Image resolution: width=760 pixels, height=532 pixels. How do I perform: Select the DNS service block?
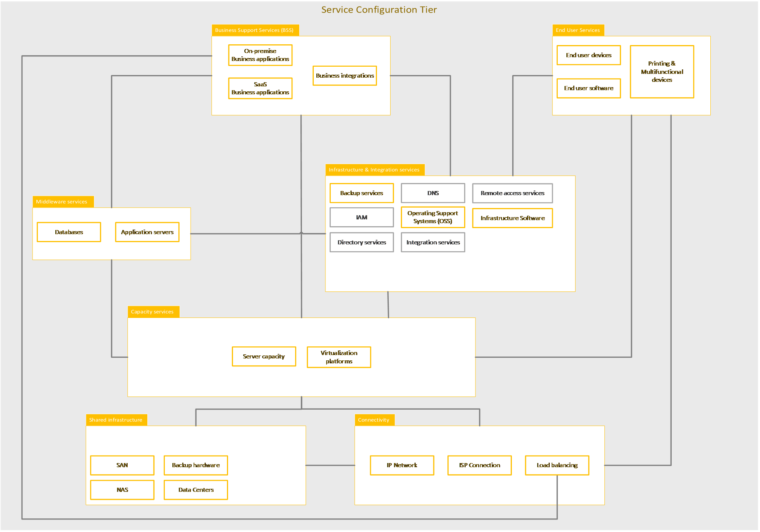click(432, 193)
